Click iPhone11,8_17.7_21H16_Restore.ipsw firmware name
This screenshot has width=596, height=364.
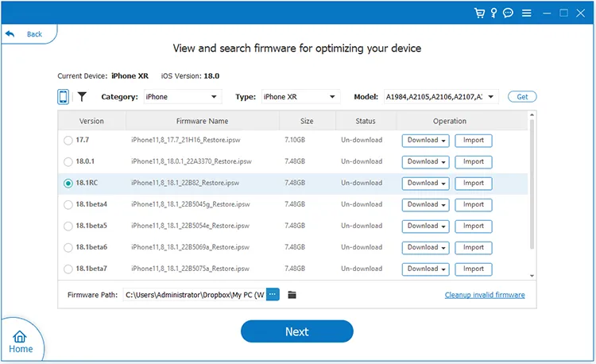pyautogui.click(x=186, y=140)
